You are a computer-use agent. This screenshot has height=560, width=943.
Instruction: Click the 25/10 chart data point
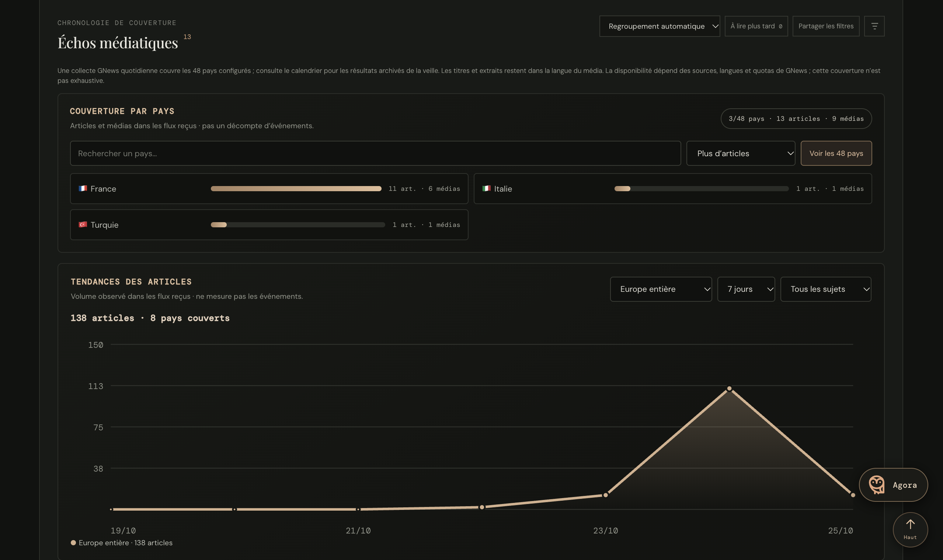click(852, 495)
